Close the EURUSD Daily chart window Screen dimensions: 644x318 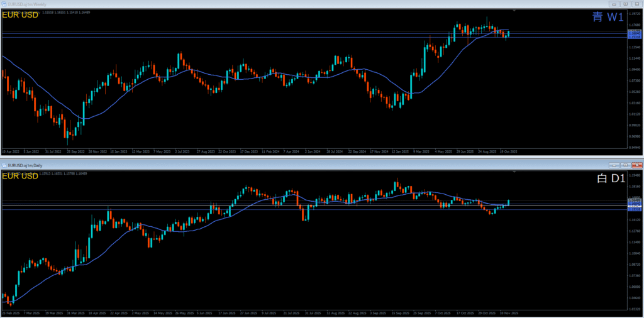(x=637, y=165)
